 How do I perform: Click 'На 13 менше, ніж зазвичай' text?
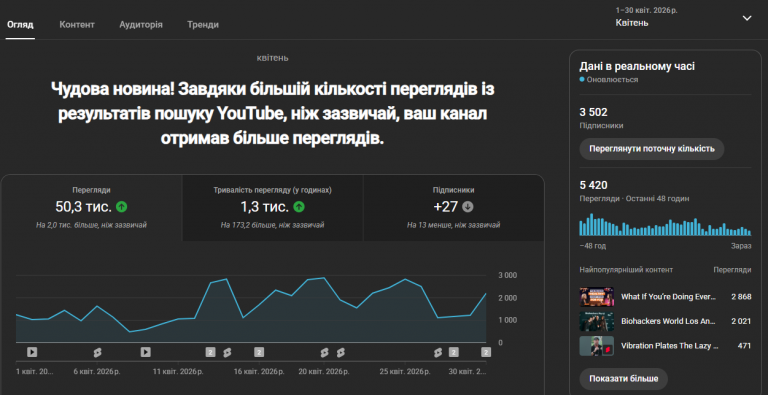point(454,225)
